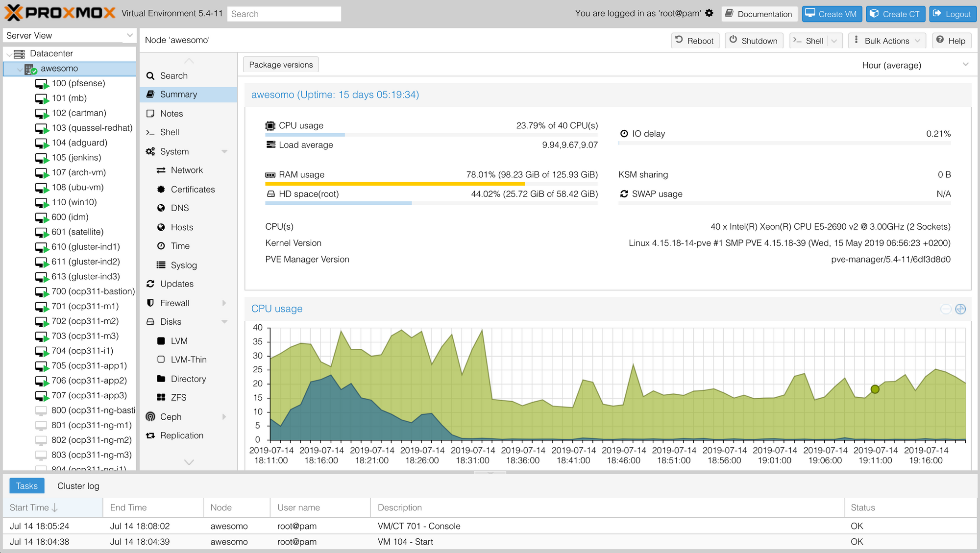This screenshot has width=980, height=553.
Task: Focus the top Search field
Action: pos(284,14)
